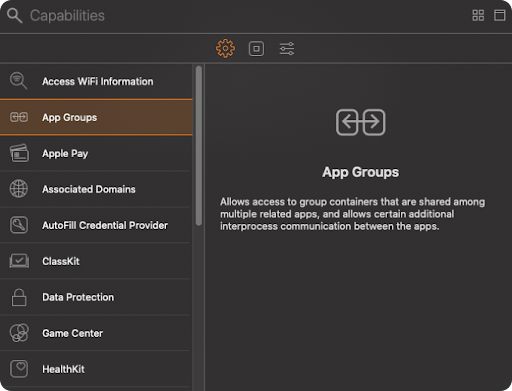The height and width of the screenshot is (391, 512).
Task: Switch to the square target library tab
Action: (x=256, y=49)
